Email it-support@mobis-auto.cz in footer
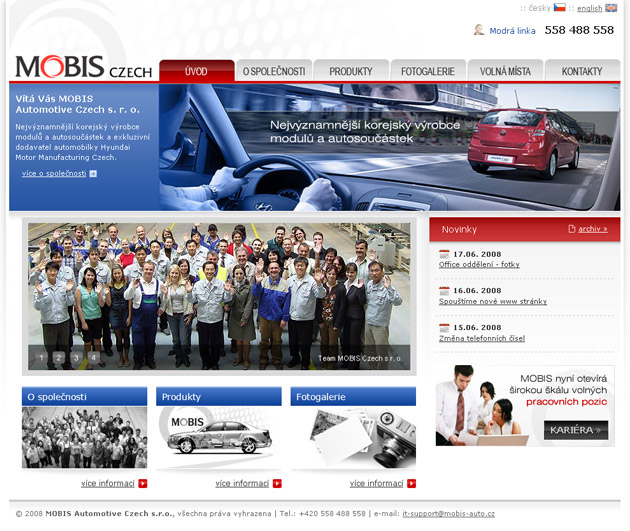The width and height of the screenshot is (630, 531). coord(448,514)
